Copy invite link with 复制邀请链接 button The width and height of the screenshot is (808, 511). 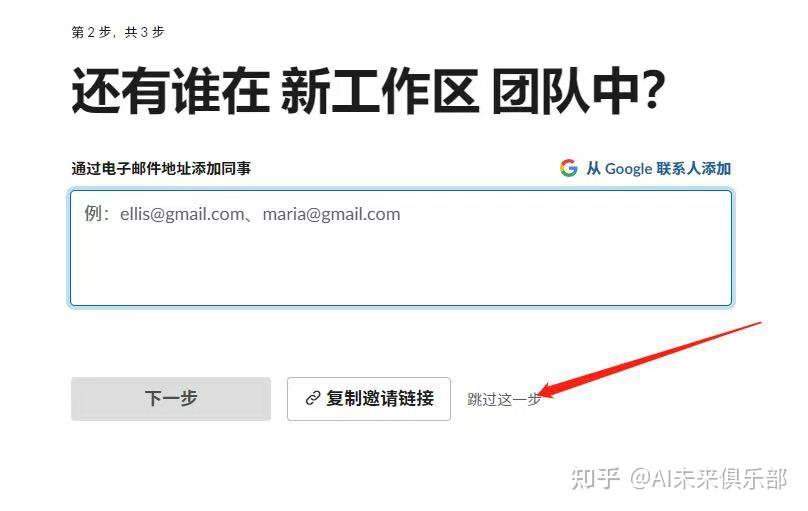(x=369, y=399)
